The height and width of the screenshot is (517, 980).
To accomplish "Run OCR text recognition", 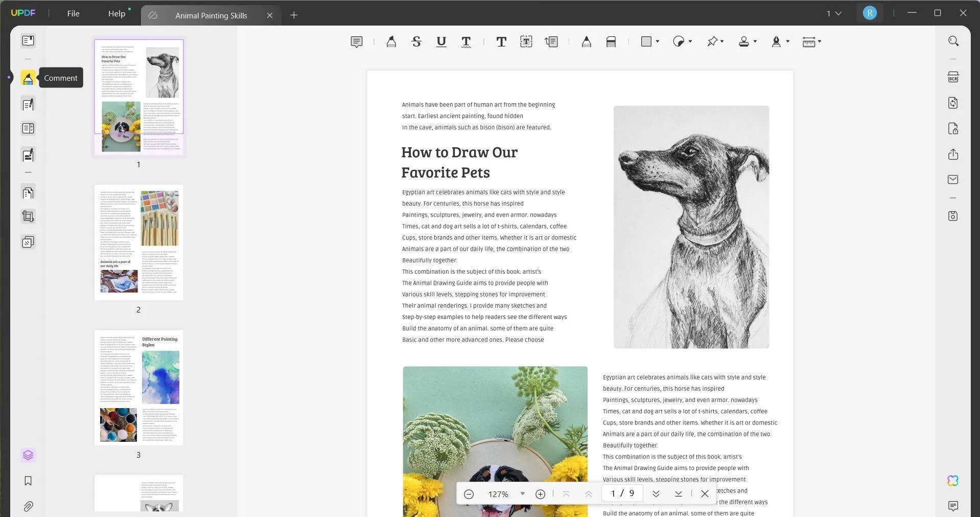I will coord(953,77).
